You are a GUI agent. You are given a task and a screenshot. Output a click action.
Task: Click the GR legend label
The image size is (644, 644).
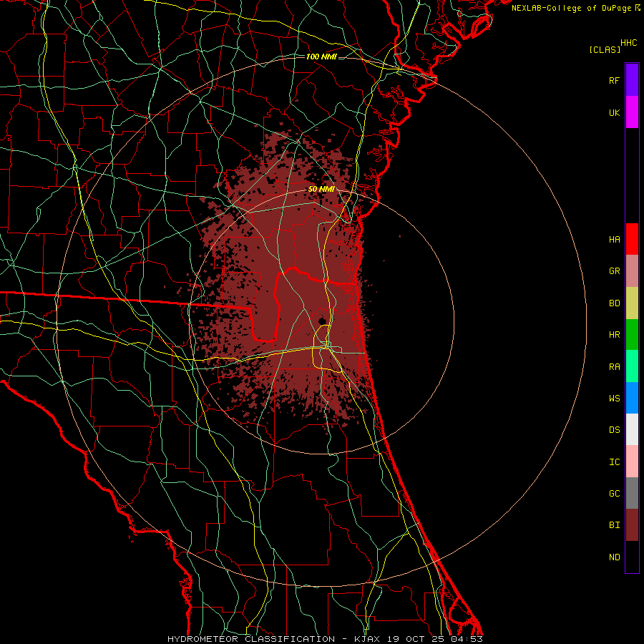(614, 271)
